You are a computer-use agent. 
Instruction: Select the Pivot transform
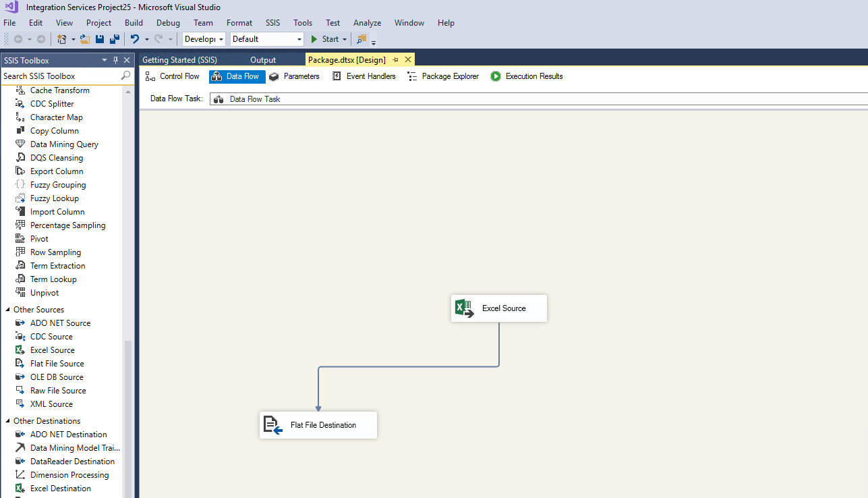click(x=38, y=238)
